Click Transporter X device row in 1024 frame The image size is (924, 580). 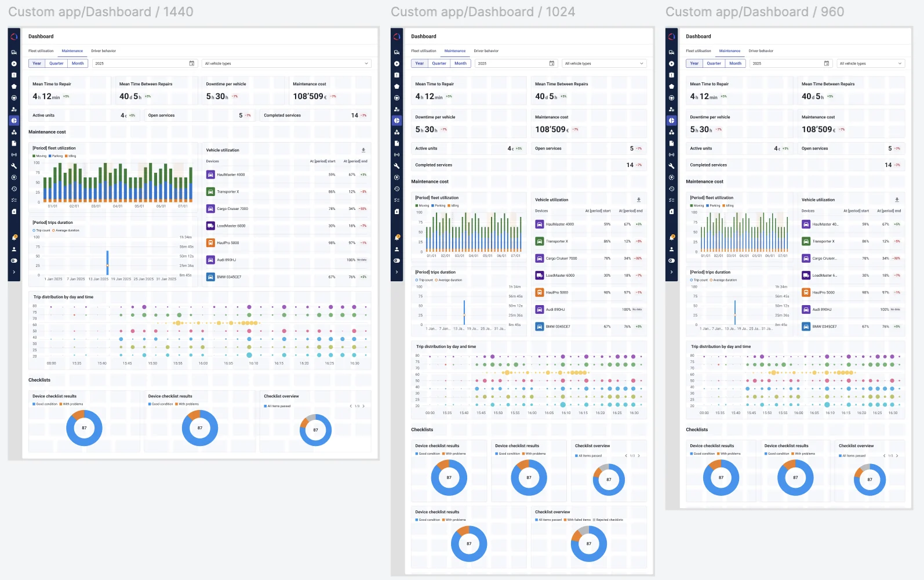click(x=588, y=241)
